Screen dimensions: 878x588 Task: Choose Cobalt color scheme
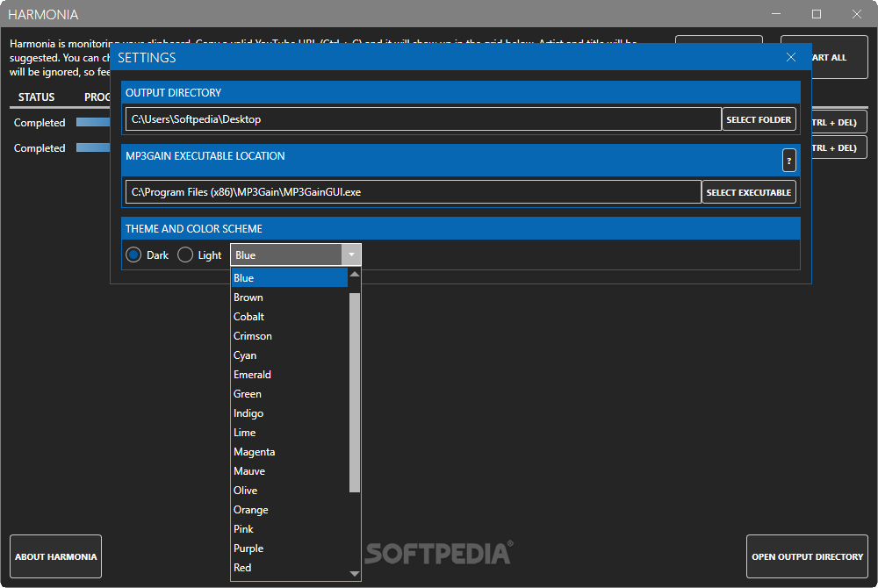pyautogui.click(x=290, y=317)
